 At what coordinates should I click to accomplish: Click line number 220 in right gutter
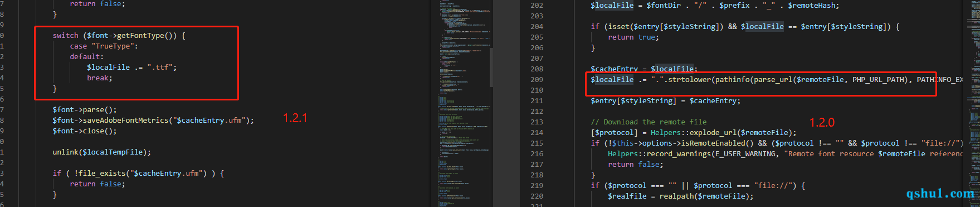537,196
